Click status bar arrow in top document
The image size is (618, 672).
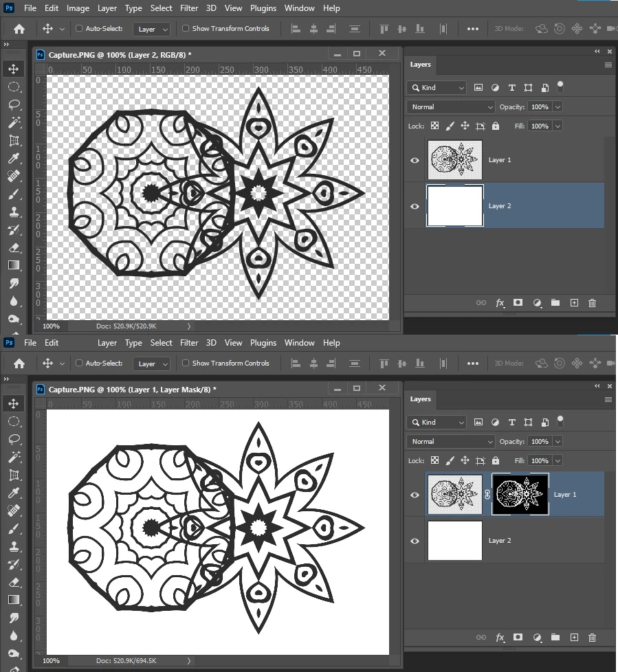(x=189, y=326)
